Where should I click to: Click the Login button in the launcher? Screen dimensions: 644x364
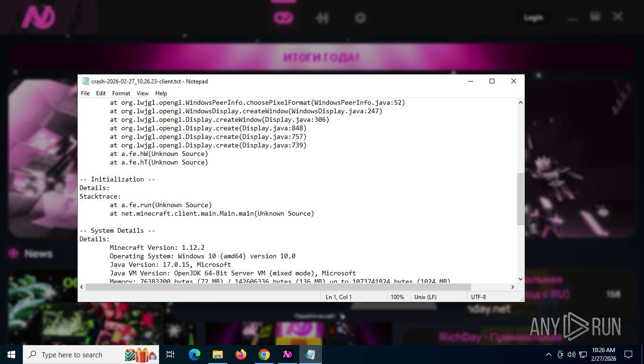(x=533, y=18)
